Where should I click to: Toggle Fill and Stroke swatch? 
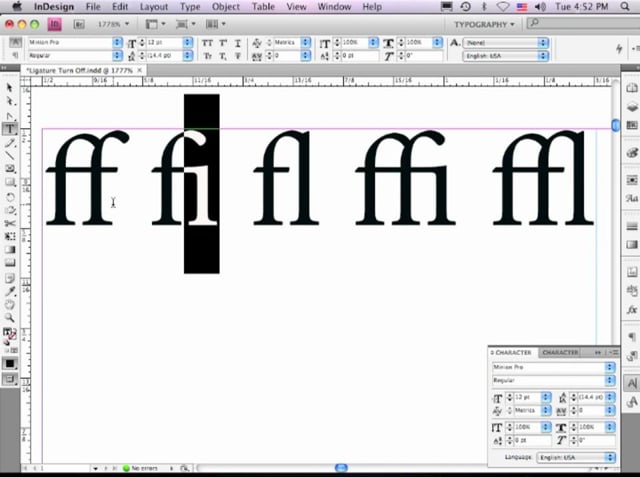click(x=10, y=335)
